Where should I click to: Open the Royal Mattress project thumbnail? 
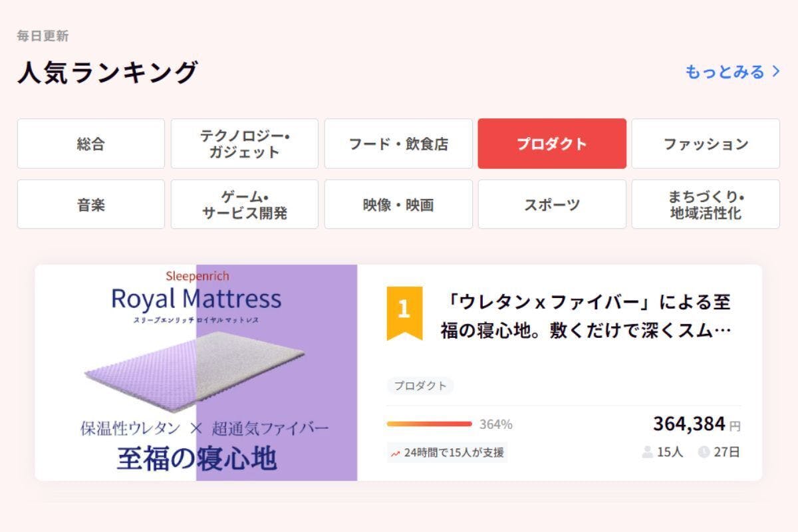point(196,372)
